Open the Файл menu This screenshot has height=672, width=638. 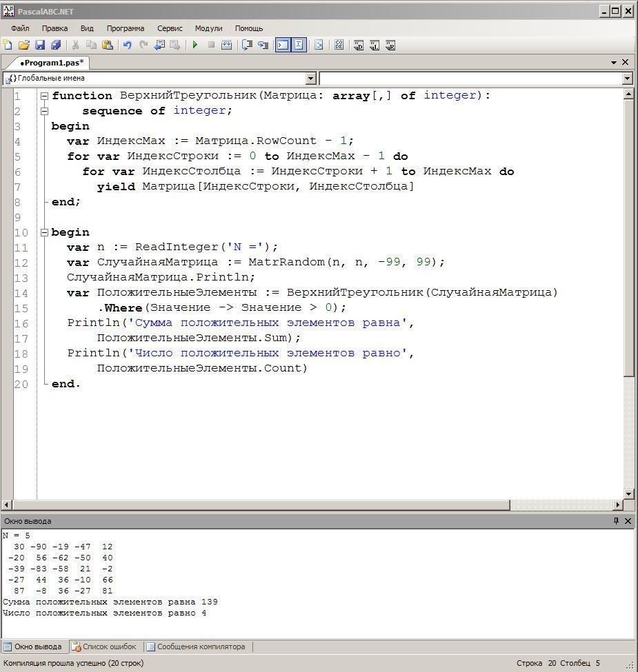coord(20,28)
